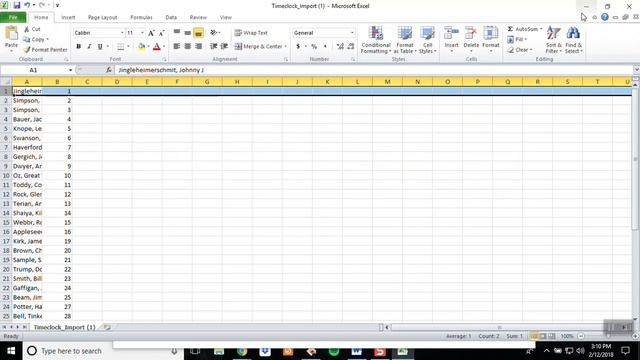640x360 pixels.
Task: Switch to the View tab
Action: 226,18
